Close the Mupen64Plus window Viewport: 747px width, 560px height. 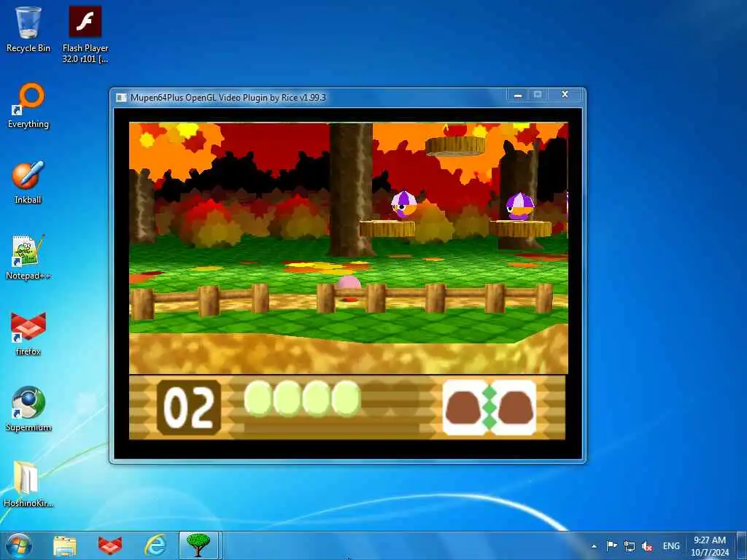565,95
